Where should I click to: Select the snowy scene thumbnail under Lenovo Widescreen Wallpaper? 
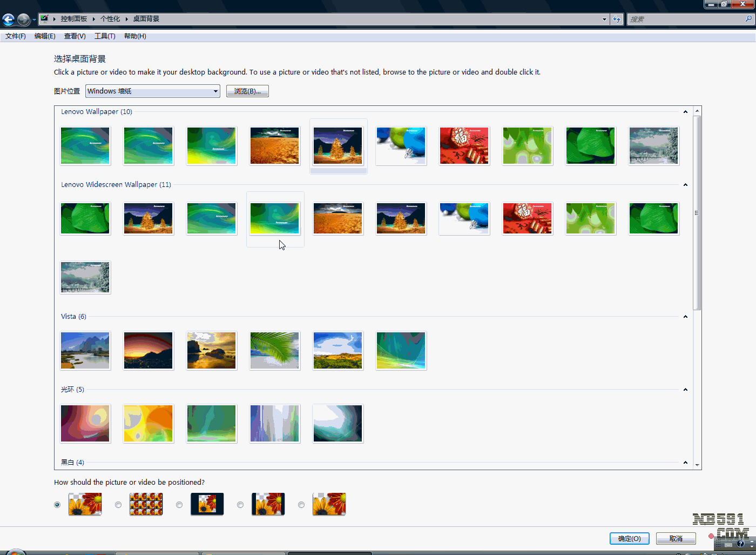85,277
